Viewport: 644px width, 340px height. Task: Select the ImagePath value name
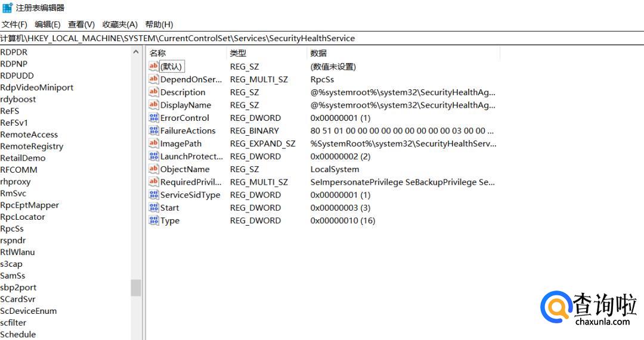tap(181, 144)
